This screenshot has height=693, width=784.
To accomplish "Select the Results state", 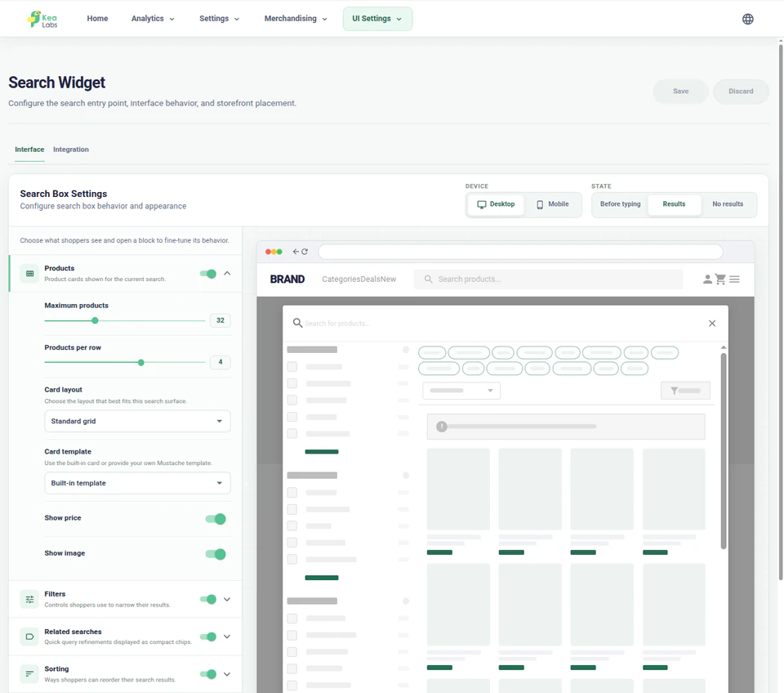I will pos(674,204).
